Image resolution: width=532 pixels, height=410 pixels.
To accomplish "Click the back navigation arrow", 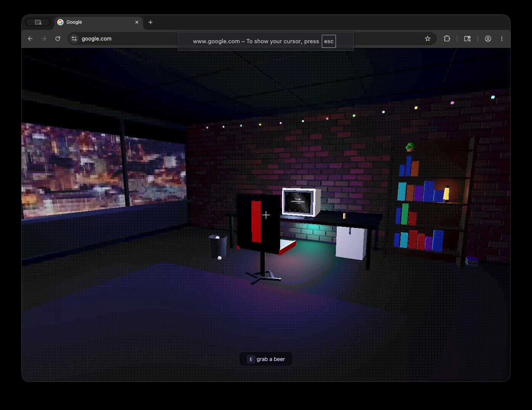I will (30, 39).
